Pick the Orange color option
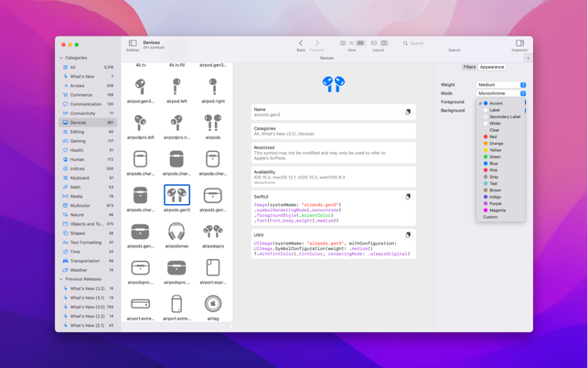This screenshot has height=368, width=588. pyautogui.click(x=500, y=144)
